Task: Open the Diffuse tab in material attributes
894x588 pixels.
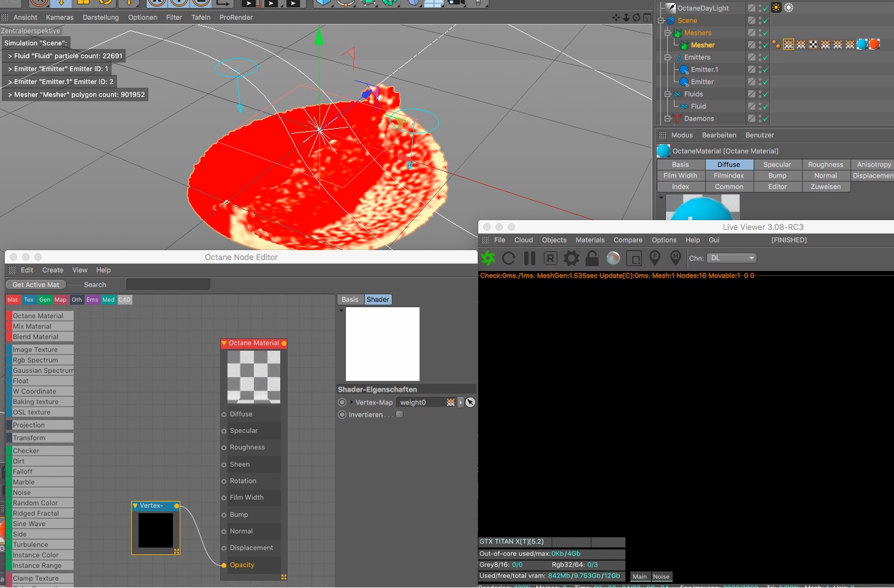Action: [728, 165]
